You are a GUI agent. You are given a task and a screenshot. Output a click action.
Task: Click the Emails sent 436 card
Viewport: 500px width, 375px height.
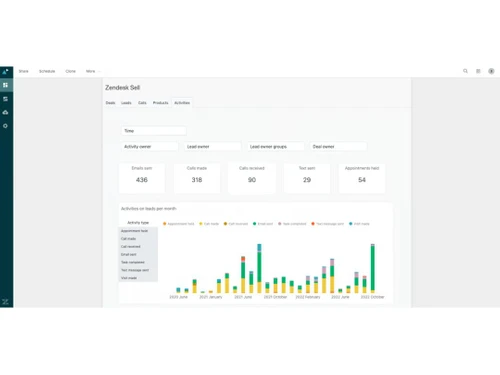click(142, 178)
